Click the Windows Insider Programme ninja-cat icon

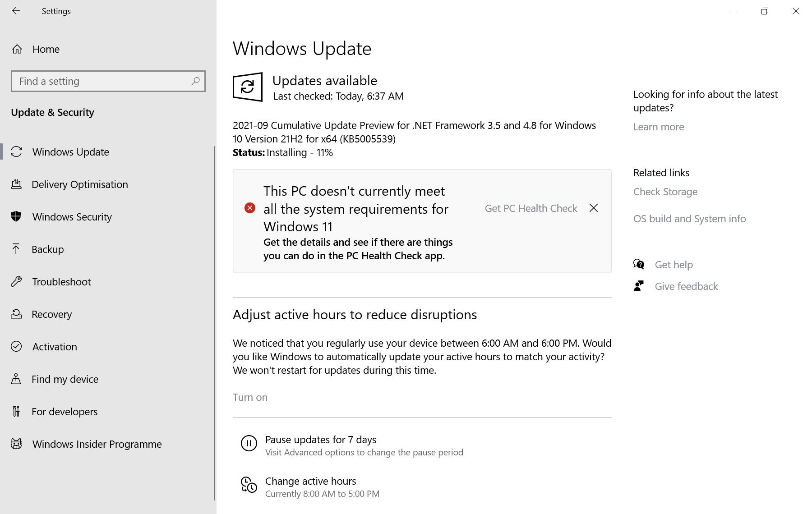[17, 444]
